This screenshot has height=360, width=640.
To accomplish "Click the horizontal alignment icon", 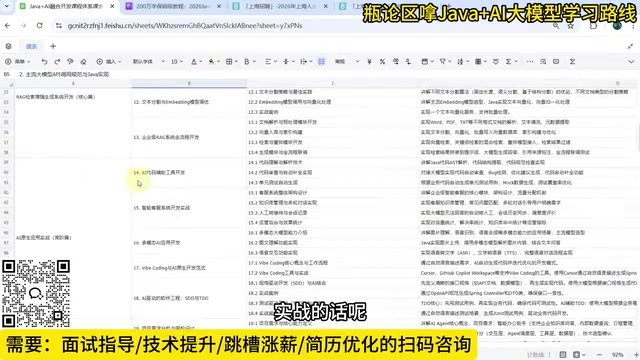I will pyautogui.click(x=268, y=62).
